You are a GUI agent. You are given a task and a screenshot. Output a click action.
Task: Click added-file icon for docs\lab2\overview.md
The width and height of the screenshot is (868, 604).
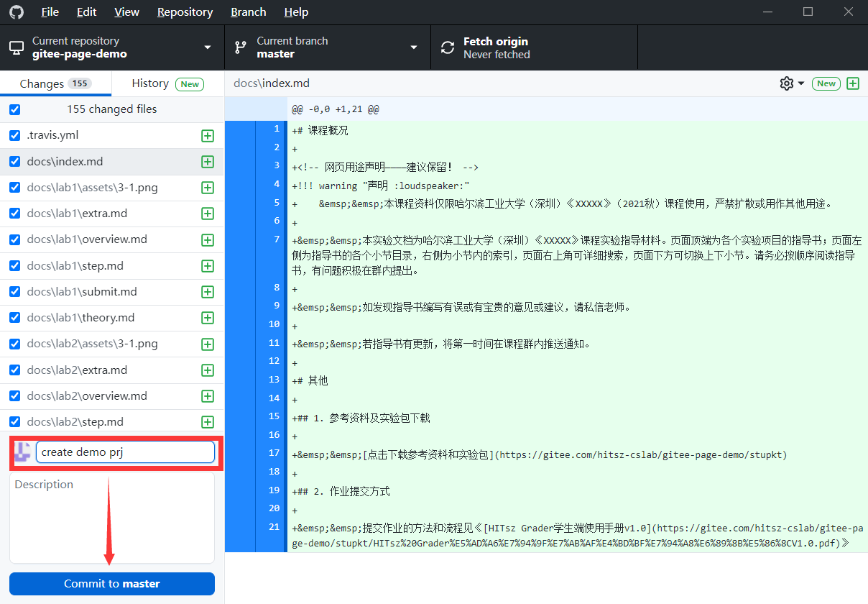(208, 396)
